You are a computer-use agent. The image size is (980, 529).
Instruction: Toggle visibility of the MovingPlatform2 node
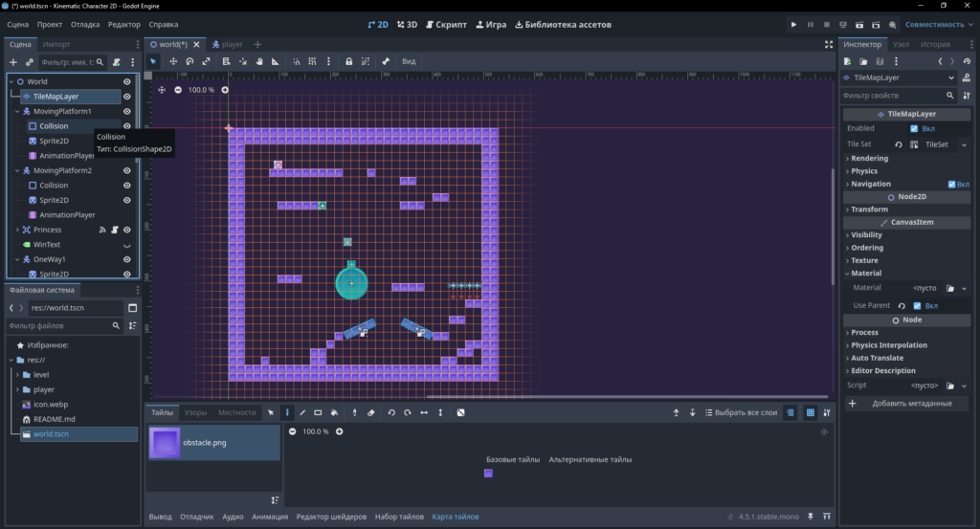[x=127, y=170]
